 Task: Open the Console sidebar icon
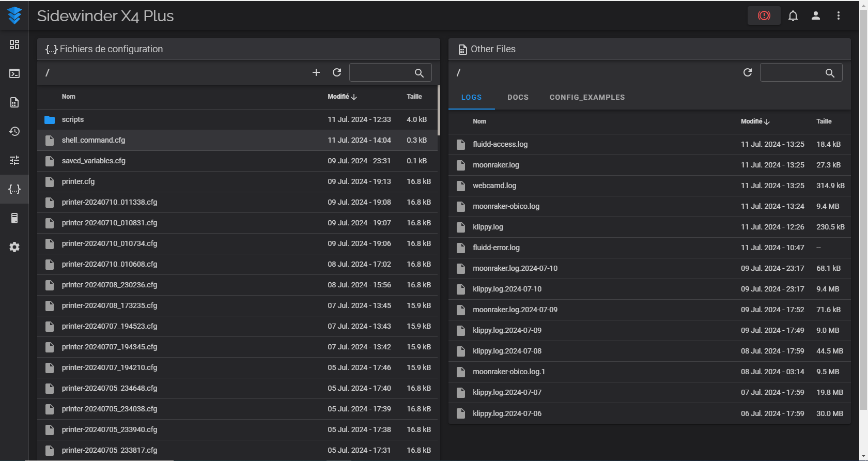pyautogui.click(x=14, y=73)
